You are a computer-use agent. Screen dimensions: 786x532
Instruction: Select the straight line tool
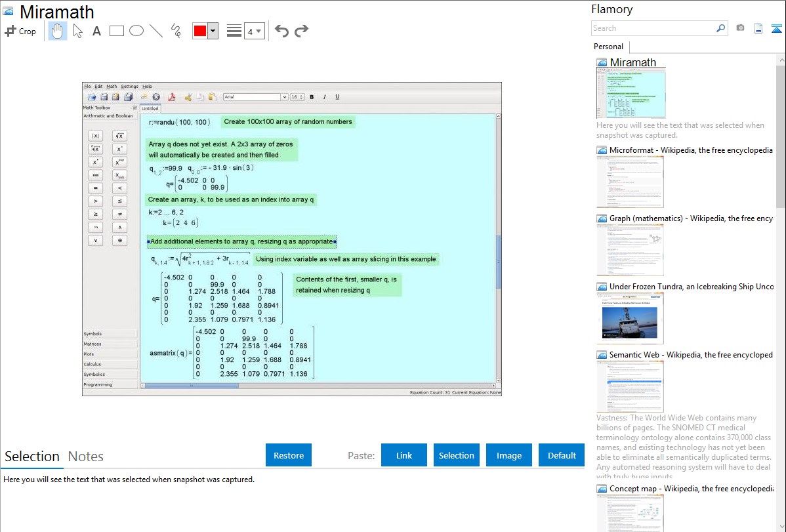click(156, 31)
